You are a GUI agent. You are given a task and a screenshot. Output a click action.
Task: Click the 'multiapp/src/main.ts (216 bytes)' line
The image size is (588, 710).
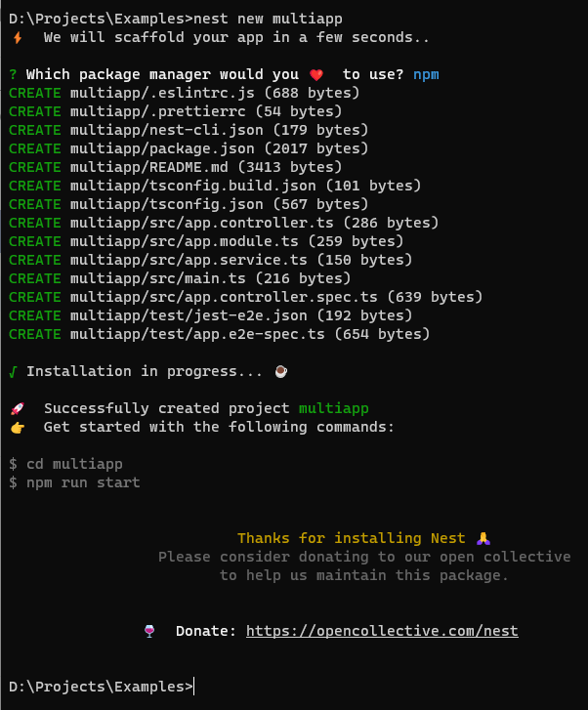point(211,278)
